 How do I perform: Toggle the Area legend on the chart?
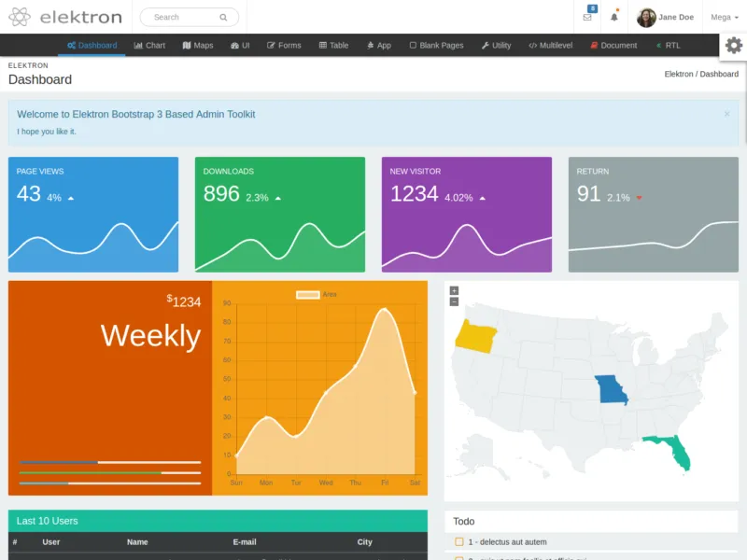coord(308,295)
